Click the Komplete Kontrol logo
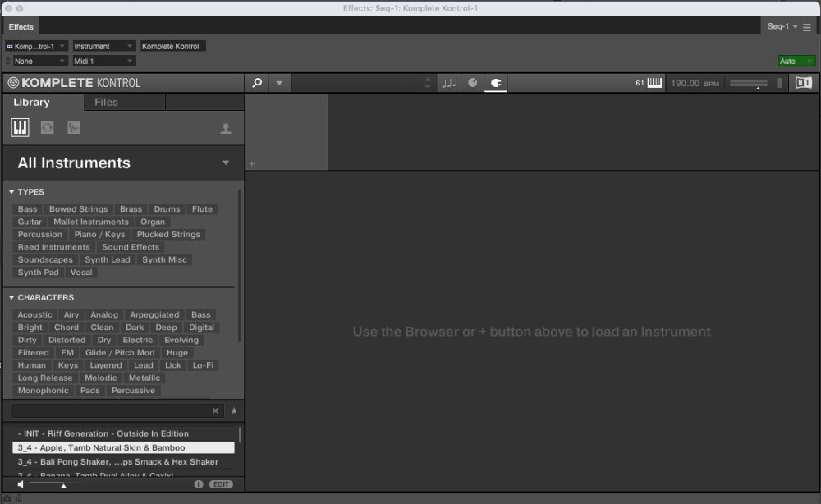Screen dimensions: 821x504 pos(75,83)
